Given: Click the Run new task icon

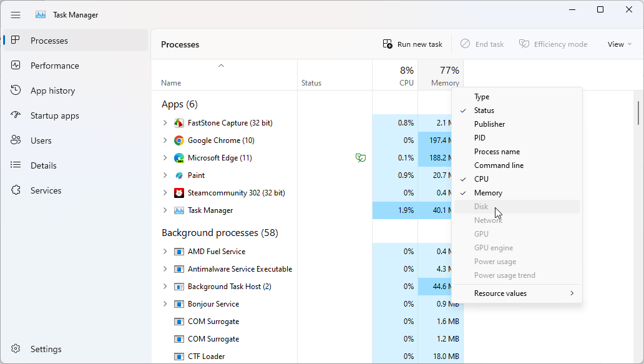Looking at the screenshot, I should coord(388,44).
